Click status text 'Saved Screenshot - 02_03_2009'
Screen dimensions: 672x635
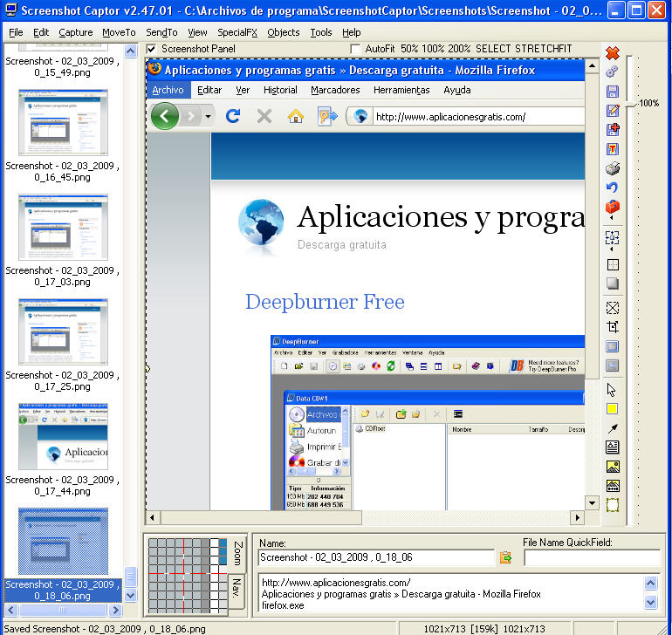(105, 629)
